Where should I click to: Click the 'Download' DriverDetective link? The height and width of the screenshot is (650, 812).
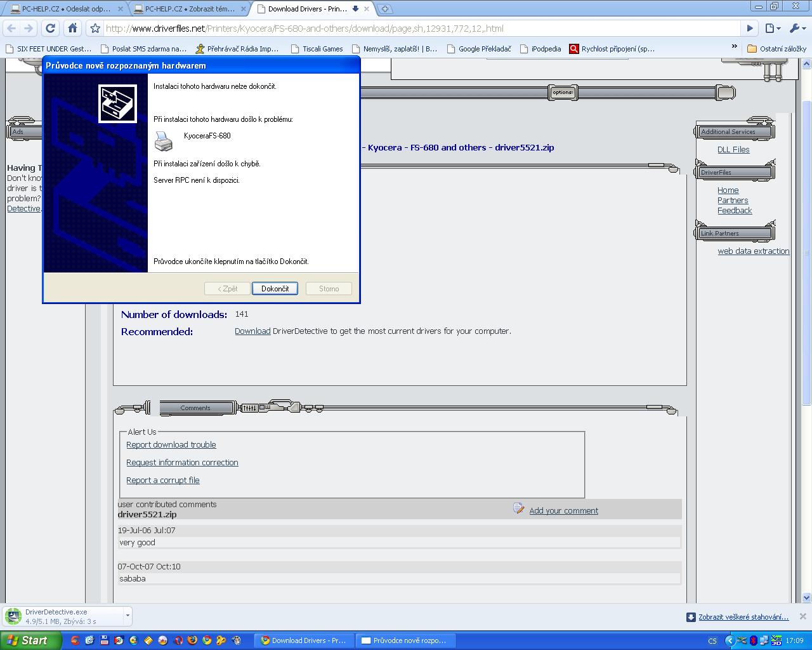[x=252, y=331]
